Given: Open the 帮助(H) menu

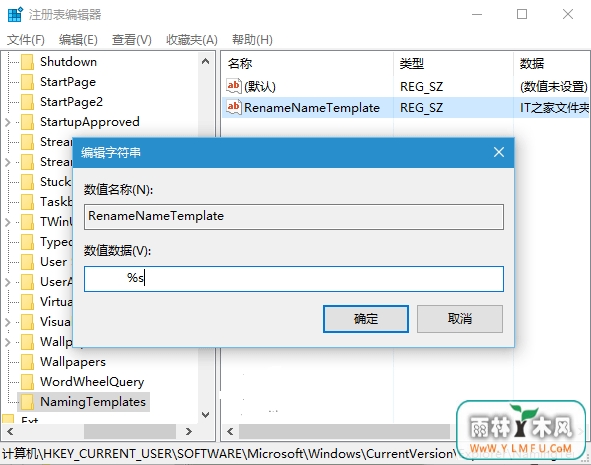Looking at the screenshot, I should [252, 40].
